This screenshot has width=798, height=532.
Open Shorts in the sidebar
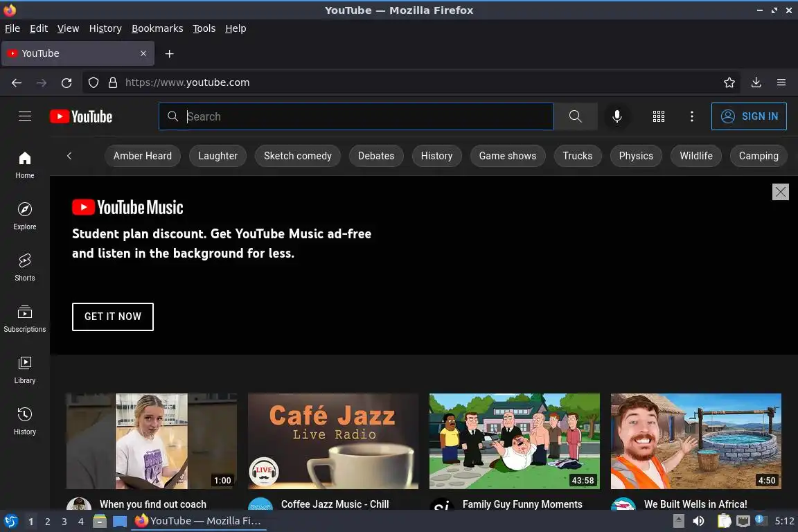tap(24, 268)
